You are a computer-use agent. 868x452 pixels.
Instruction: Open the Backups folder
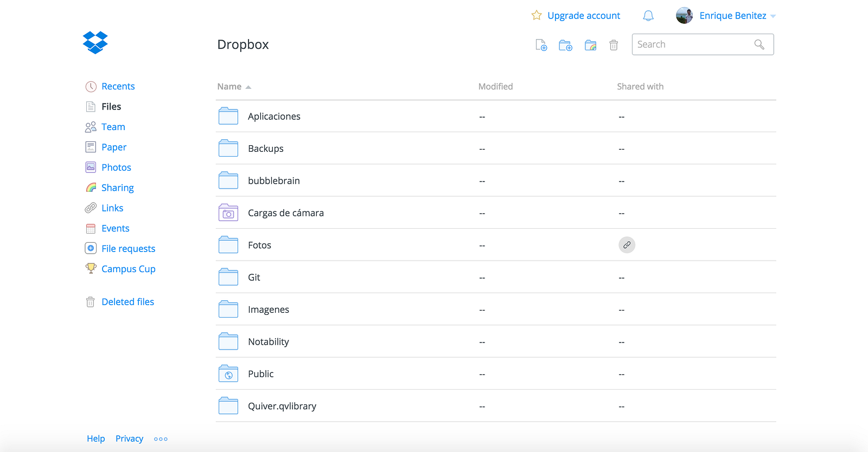click(x=266, y=148)
